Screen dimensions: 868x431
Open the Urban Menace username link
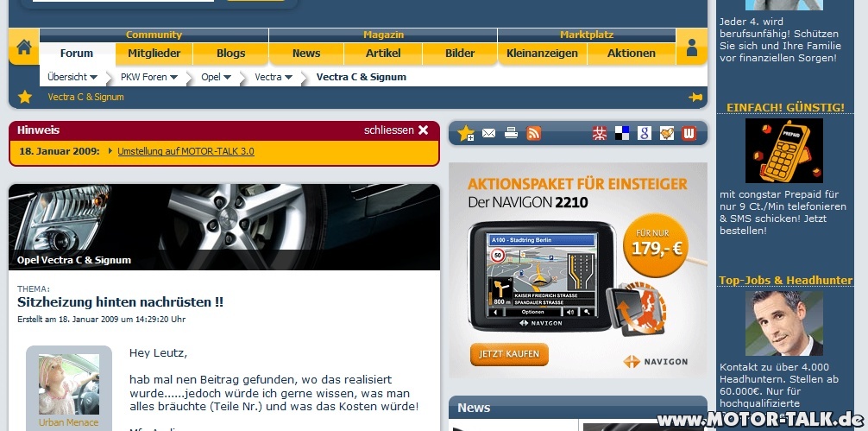tap(69, 422)
